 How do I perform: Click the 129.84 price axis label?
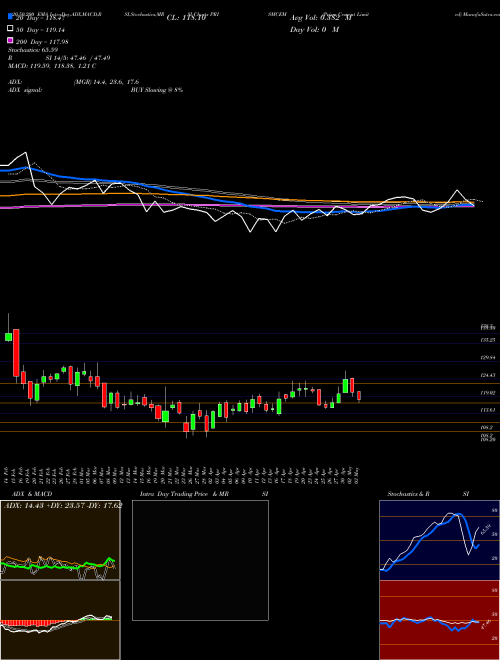click(489, 357)
